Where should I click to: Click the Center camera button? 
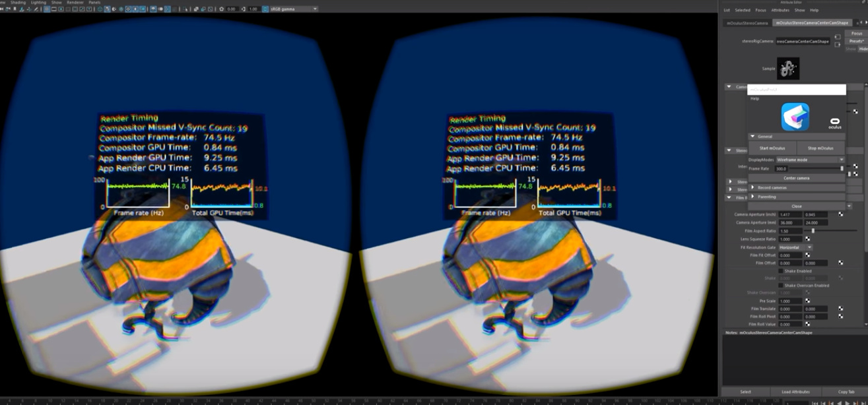click(x=797, y=178)
